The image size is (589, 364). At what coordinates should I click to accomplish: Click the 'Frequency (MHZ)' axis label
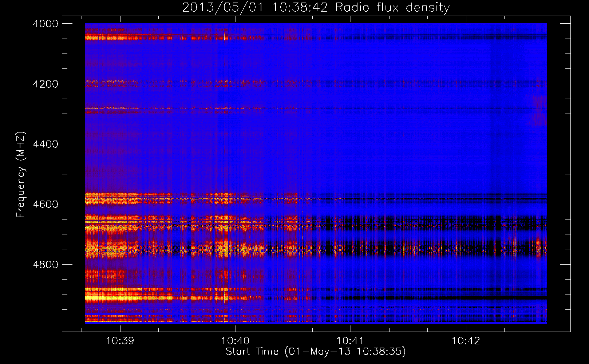click(21, 175)
